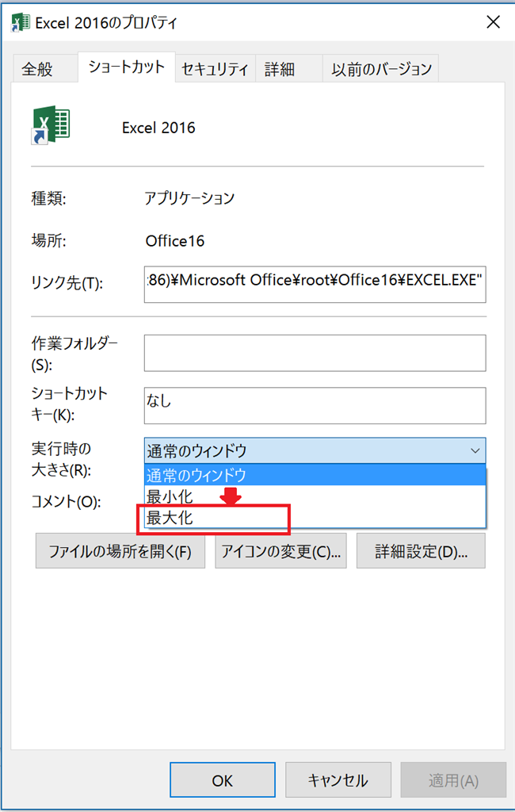515x812 pixels.
Task: Open the 以前のバージョン tab
Action: 381,69
